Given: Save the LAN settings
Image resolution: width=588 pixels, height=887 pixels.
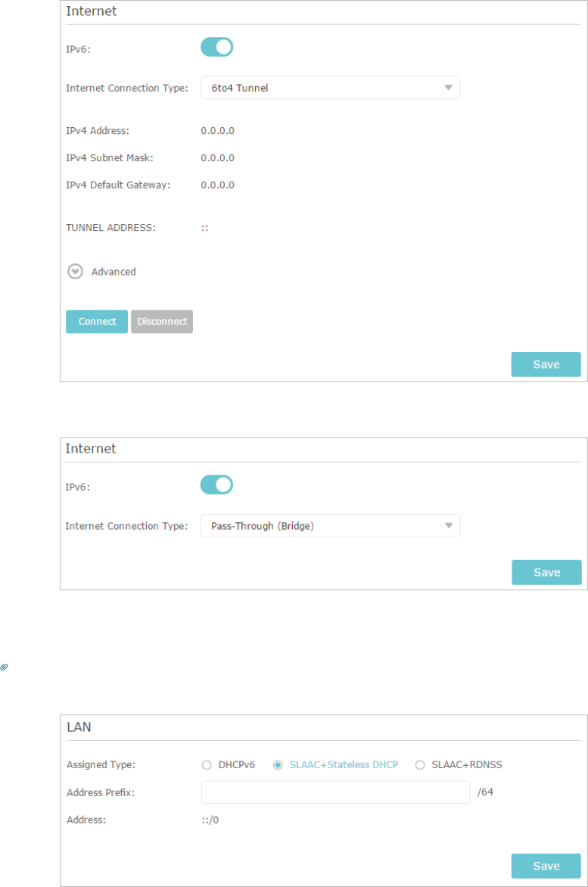Looking at the screenshot, I should tap(546, 866).
